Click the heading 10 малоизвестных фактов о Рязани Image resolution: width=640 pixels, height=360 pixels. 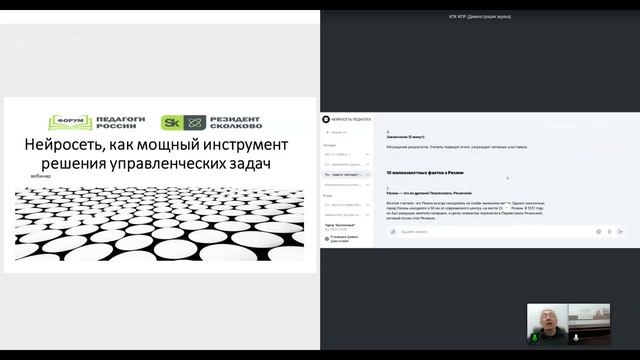coord(425,173)
